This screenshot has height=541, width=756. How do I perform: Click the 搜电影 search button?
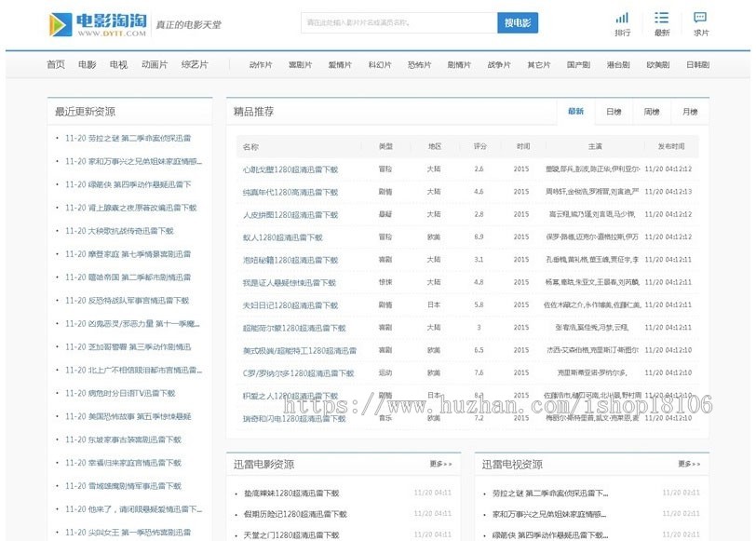click(x=518, y=22)
